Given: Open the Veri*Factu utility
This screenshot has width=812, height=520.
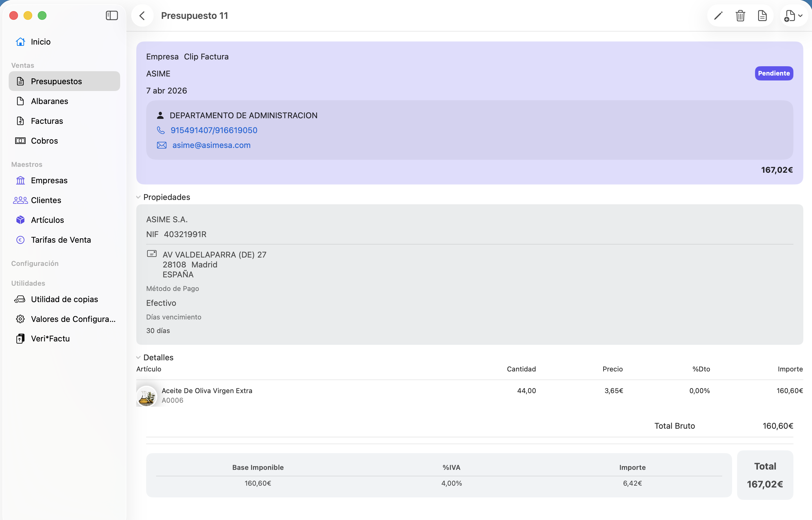Looking at the screenshot, I should (50, 339).
